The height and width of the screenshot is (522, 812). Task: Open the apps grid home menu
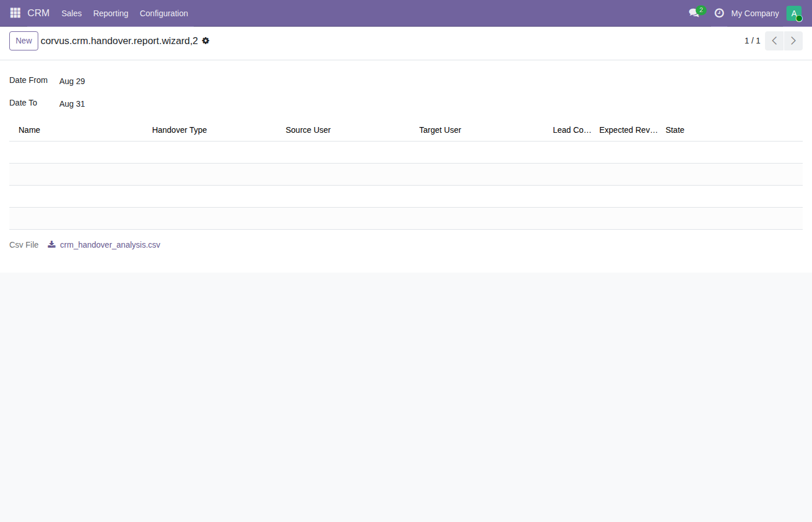point(15,13)
